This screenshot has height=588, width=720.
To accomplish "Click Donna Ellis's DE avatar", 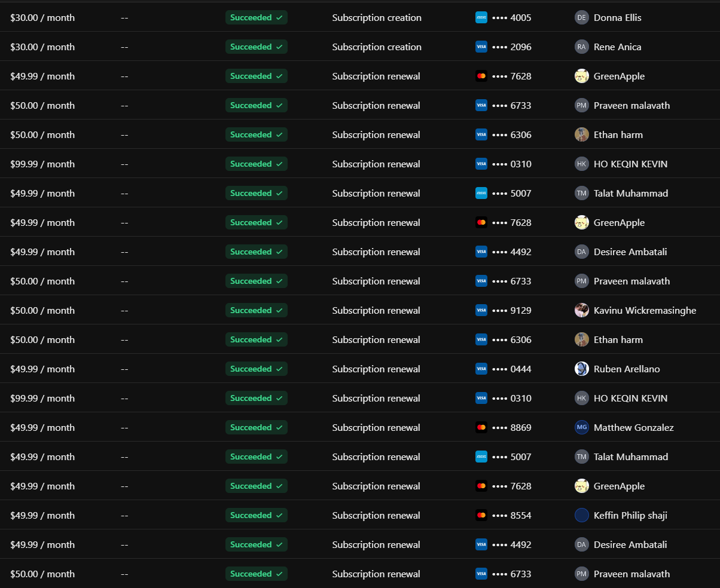I will point(582,18).
